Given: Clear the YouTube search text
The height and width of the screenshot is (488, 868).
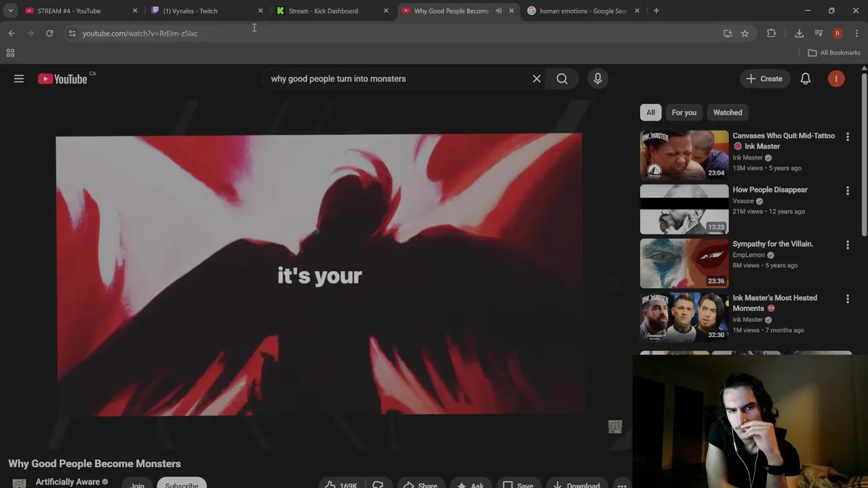Looking at the screenshot, I should coord(536,79).
